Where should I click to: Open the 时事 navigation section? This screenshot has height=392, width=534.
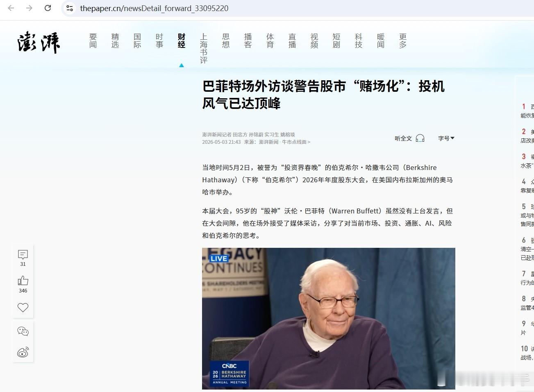tap(159, 41)
